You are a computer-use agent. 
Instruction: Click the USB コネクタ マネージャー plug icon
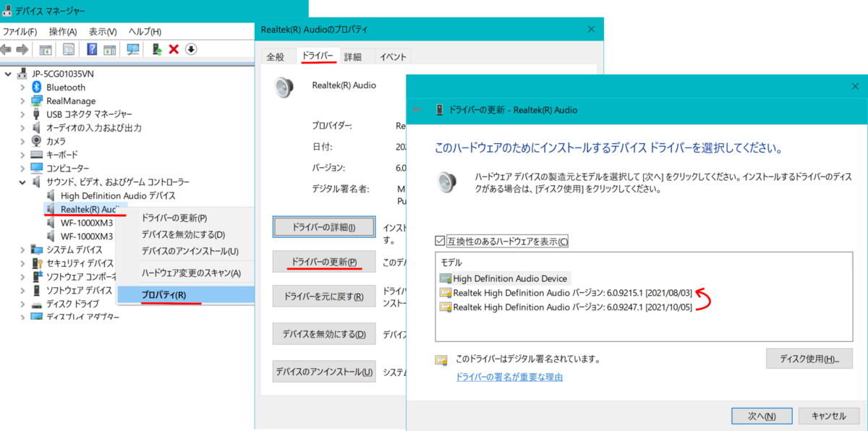(x=37, y=114)
